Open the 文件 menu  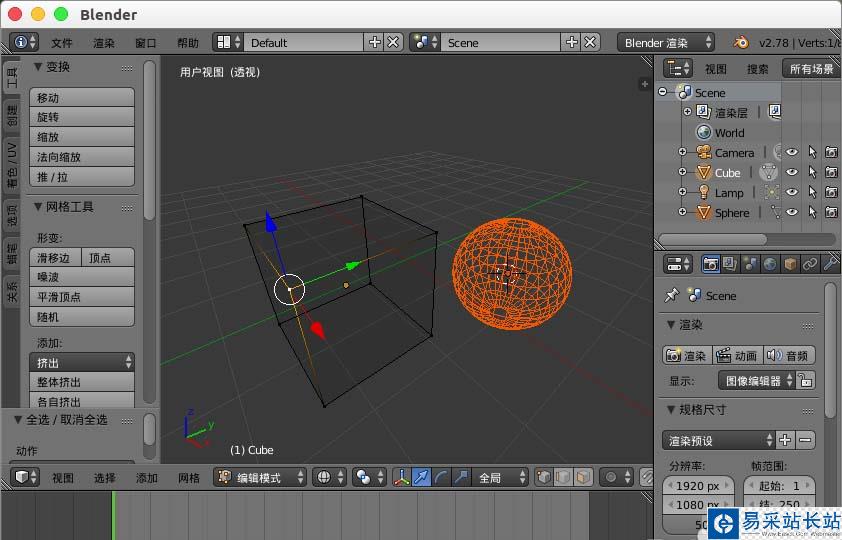(62, 43)
